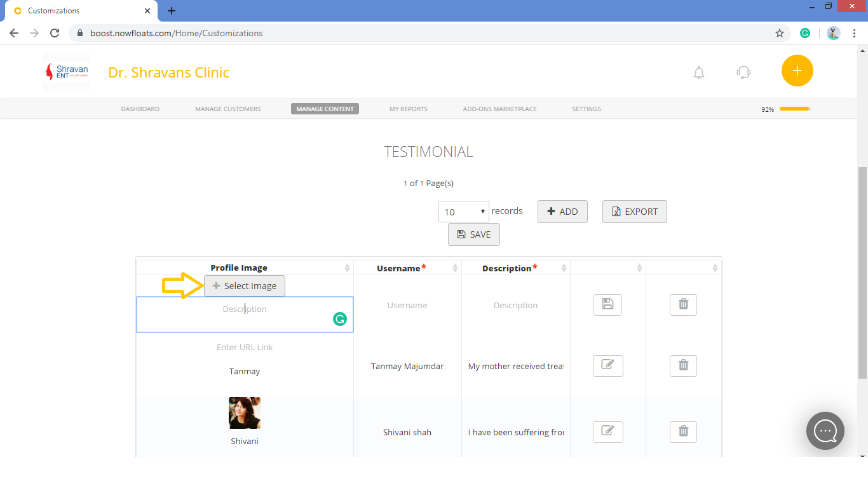Viewport: 868px width, 488px height.
Task: Open Add-ons Marketplace menu
Action: pos(500,109)
